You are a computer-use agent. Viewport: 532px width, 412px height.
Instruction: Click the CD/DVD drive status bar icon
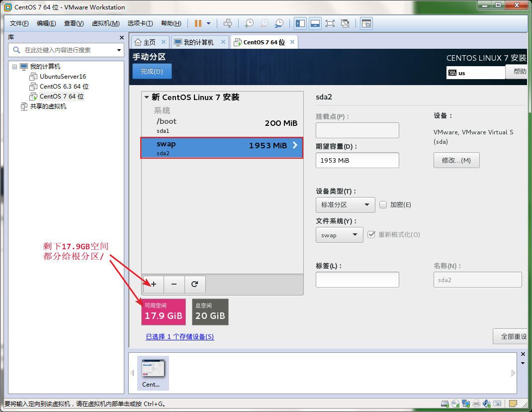455,404
